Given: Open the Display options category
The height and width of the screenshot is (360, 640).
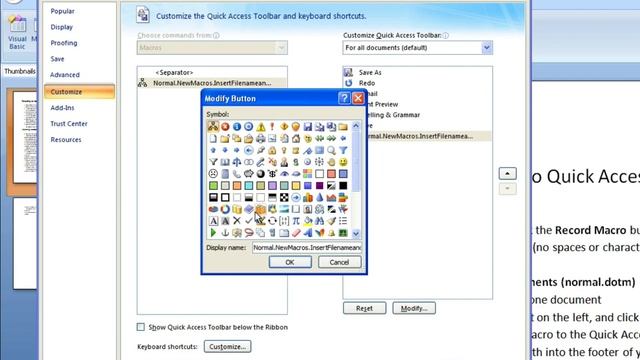Looking at the screenshot, I should (62, 27).
